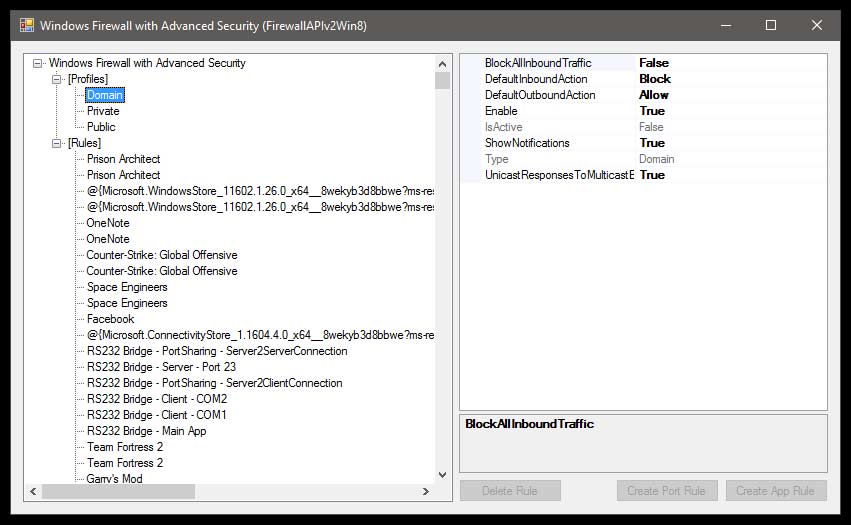Collapse the [Rules] tree node
This screenshot has width=851, height=525.
56,143
